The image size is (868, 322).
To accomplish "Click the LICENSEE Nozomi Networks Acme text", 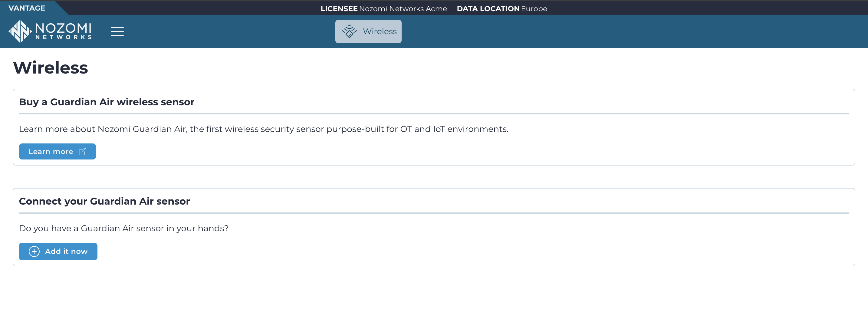I will pyautogui.click(x=384, y=9).
